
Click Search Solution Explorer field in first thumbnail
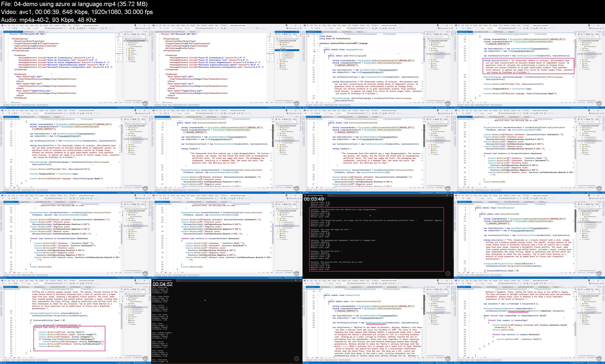point(133,37)
